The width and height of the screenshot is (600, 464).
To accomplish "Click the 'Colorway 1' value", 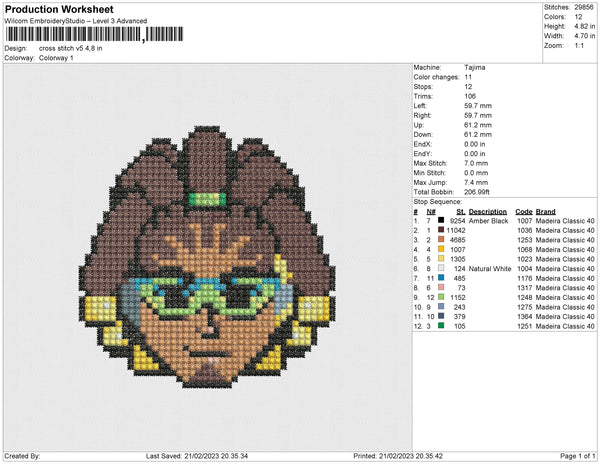I will 56,58.
